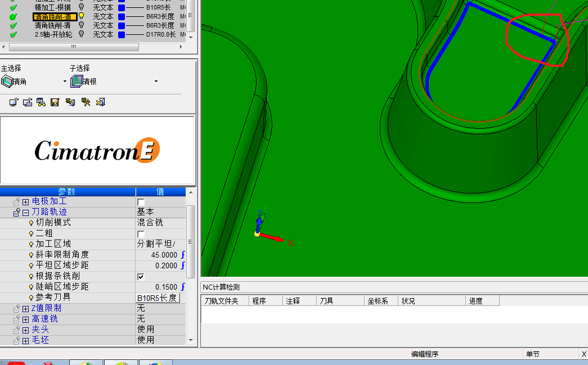Image resolution: width=588 pixels, height=365 pixels.
Task: Click the floppy-with-running-figure save and calculate icon
Action: click(86, 102)
